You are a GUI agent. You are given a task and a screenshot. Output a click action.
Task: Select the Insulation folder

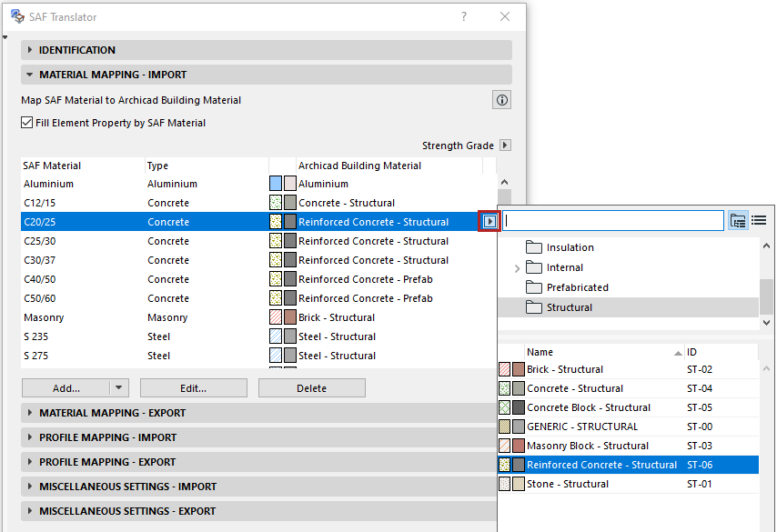click(x=629, y=247)
